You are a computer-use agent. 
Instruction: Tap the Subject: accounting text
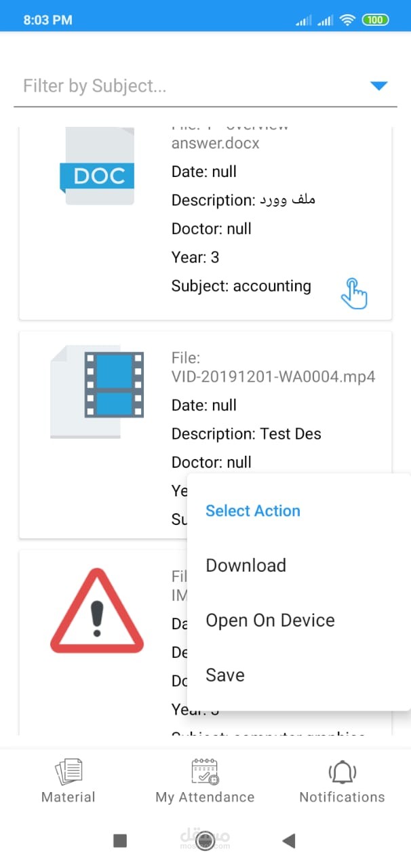[x=241, y=286]
